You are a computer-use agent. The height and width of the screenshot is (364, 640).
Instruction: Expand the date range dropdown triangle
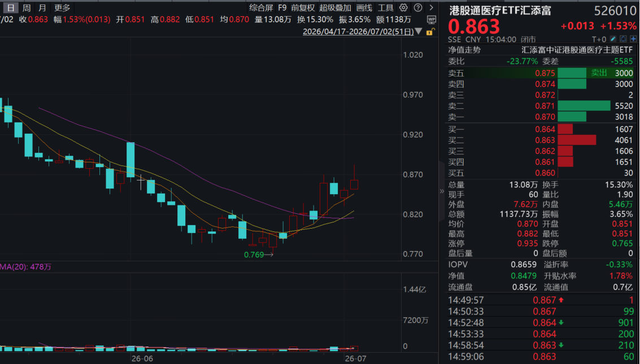pyautogui.click(x=419, y=32)
